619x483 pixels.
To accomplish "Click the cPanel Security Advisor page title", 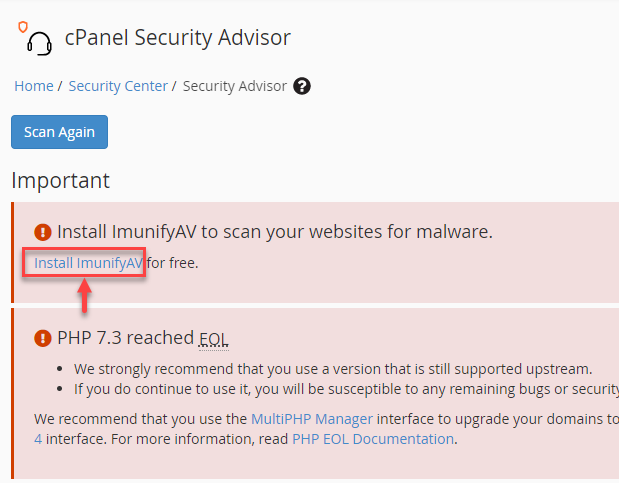I will [178, 38].
